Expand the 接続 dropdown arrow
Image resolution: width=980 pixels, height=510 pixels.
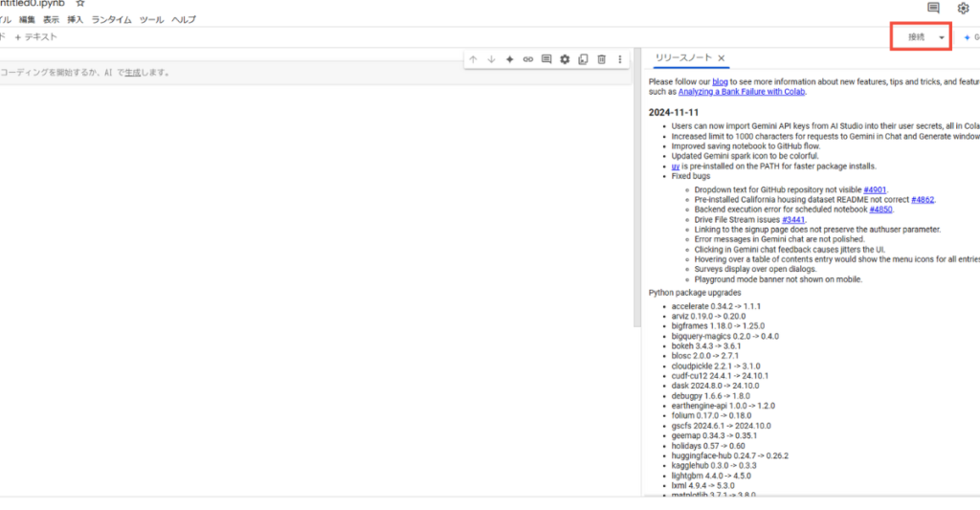coord(942,37)
